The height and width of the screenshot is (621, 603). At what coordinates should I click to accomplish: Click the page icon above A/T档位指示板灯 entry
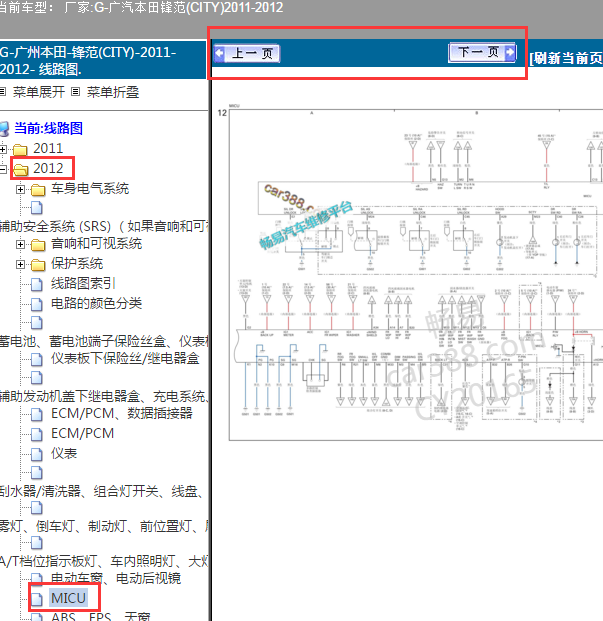(x=37, y=543)
